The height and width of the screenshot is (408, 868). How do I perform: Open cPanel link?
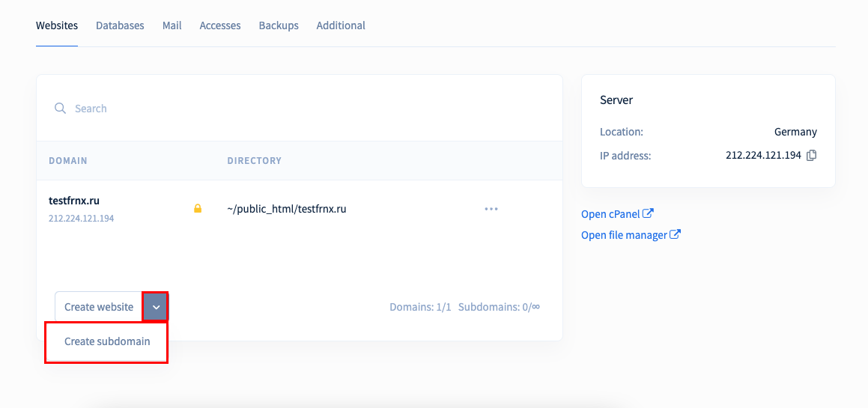pos(610,213)
